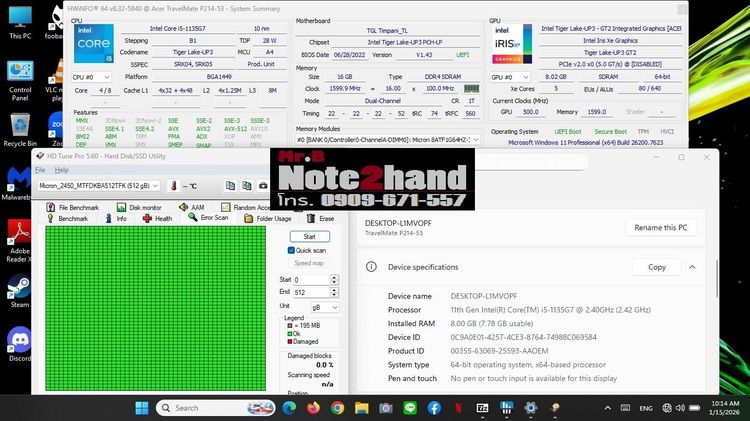
Task: Launch Discord from the desktop
Action: [20, 344]
